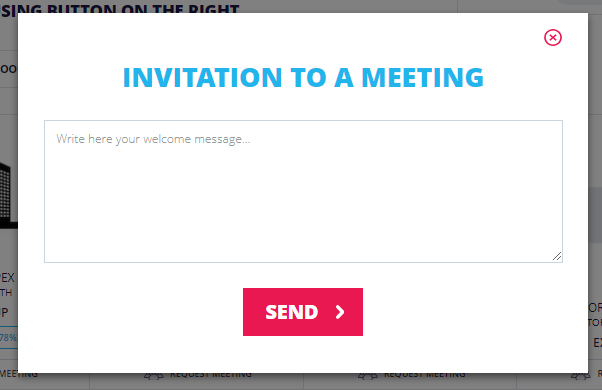602x390 pixels.
Task: Click the text area resize grip
Action: [x=557, y=256]
